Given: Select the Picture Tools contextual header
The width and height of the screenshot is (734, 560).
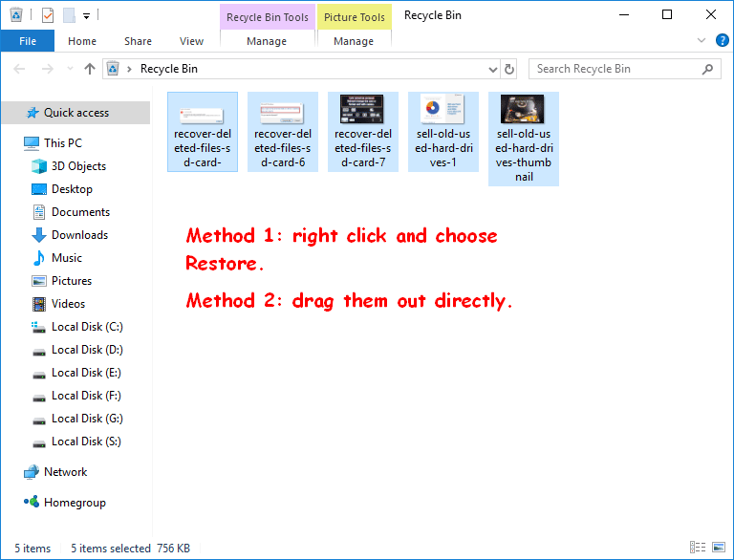Looking at the screenshot, I should click(x=355, y=17).
